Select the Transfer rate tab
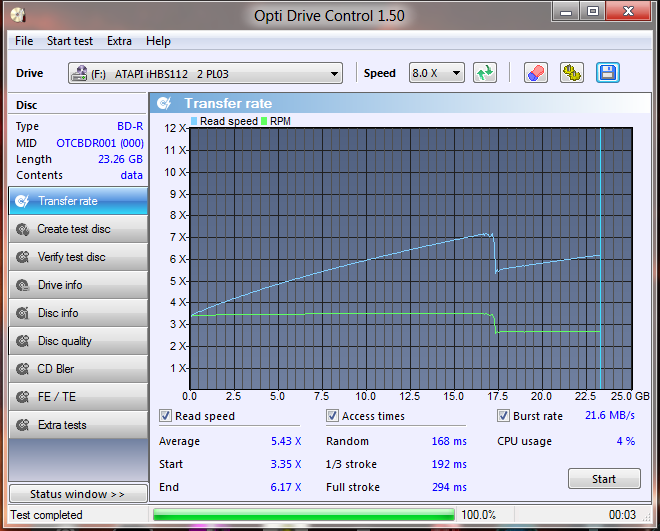 coord(78,201)
